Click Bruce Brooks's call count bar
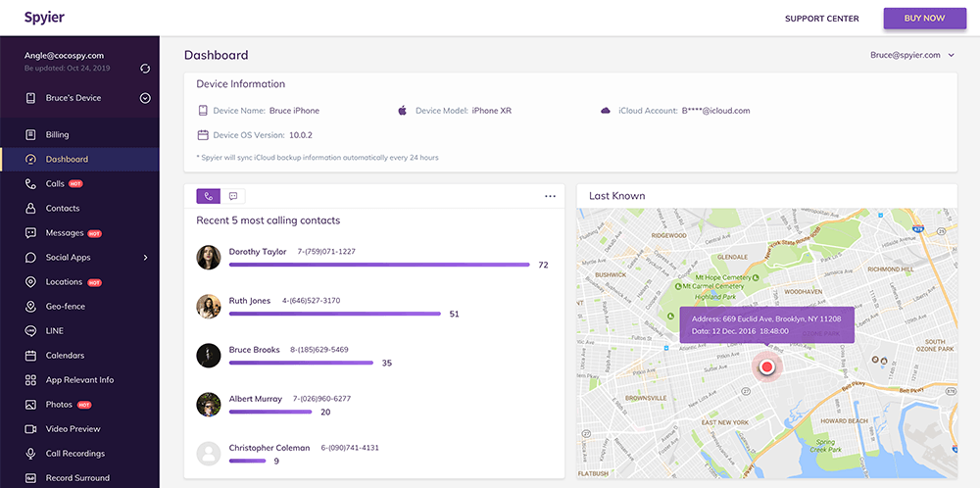 [x=301, y=363]
